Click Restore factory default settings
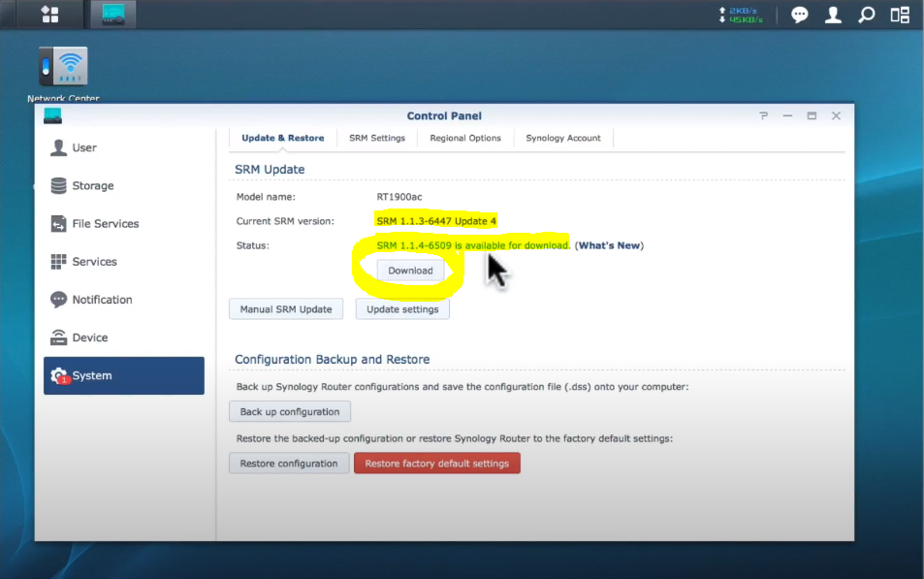The image size is (924, 579). 436,464
